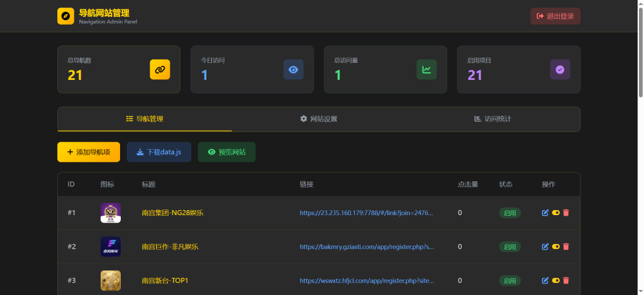Select the 导航管理 tab
644x295 pixels.
point(145,119)
